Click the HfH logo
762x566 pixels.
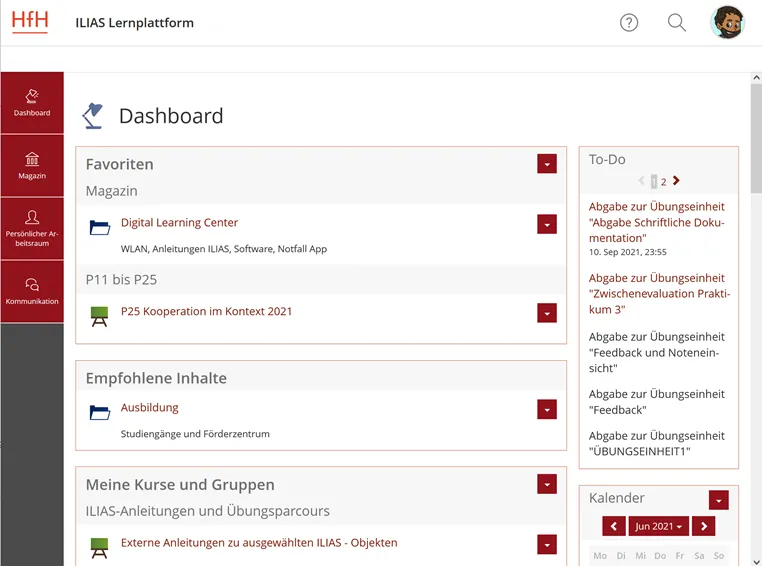click(30, 22)
